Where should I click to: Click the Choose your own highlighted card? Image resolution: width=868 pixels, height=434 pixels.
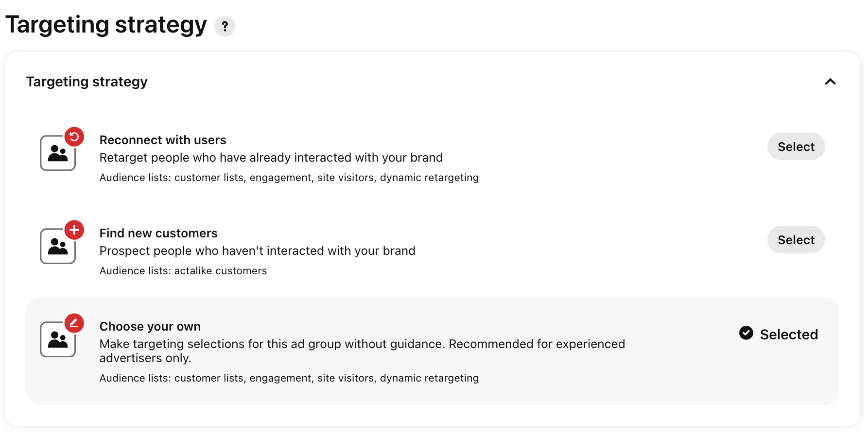[433, 351]
